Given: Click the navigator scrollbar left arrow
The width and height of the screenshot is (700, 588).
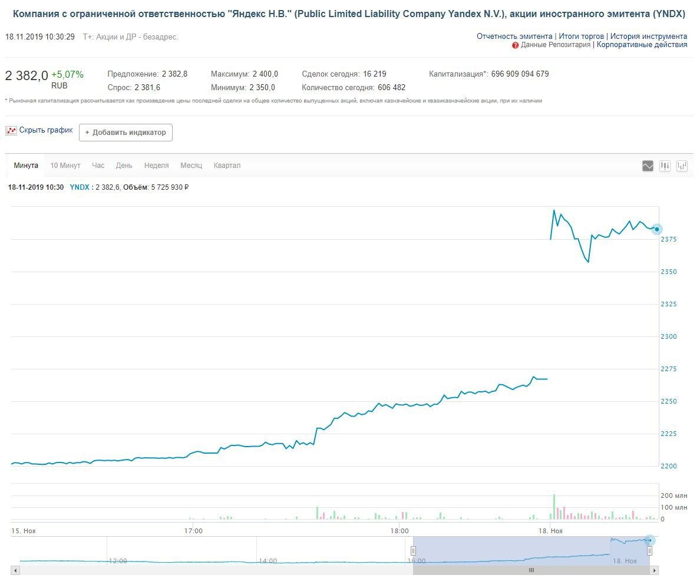Looking at the screenshot, I should (x=16, y=570).
